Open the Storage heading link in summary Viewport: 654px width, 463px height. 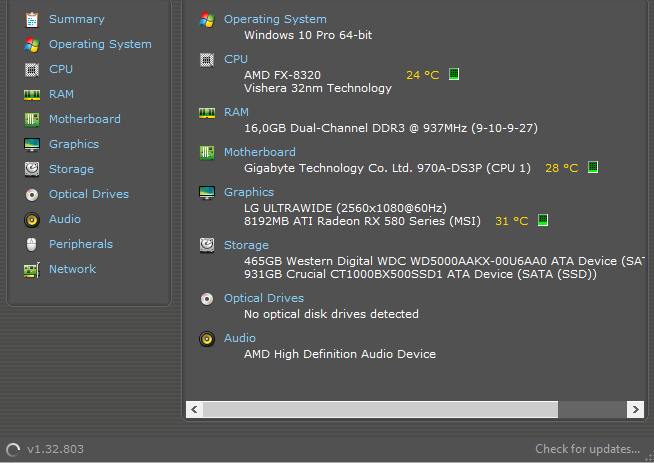[246, 245]
